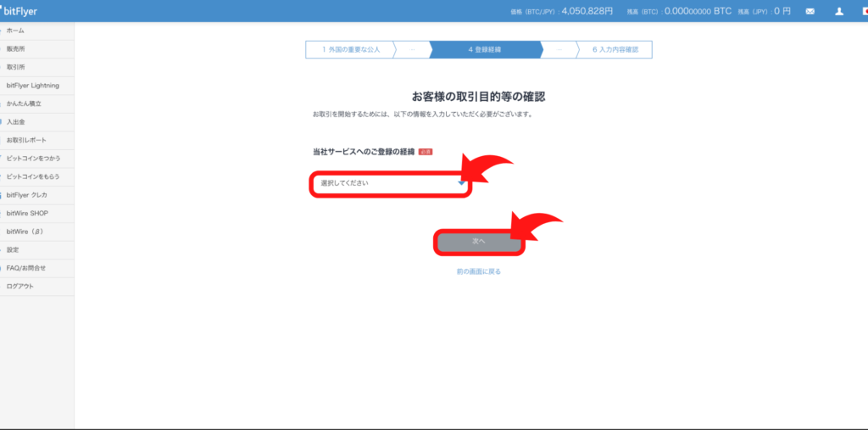Open the 選択してください registration dropdown
Viewport: 868px width, 430px height.
tap(390, 183)
